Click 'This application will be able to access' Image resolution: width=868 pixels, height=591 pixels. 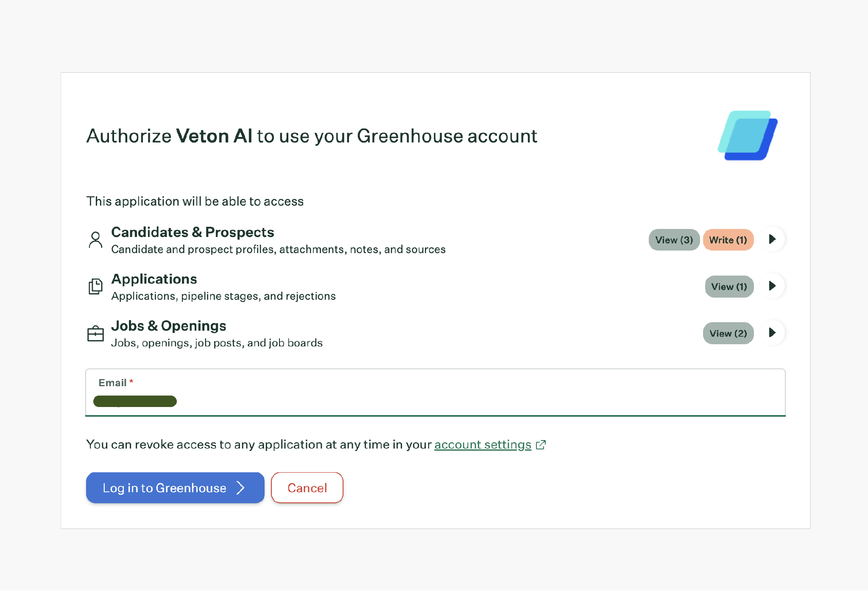click(x=195, y=201)
